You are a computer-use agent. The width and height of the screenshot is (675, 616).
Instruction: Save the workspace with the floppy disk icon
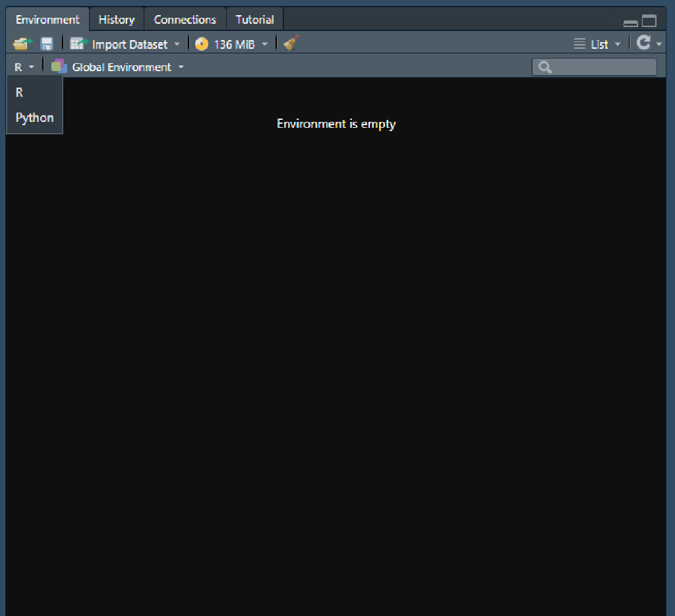tap(46, 43)
